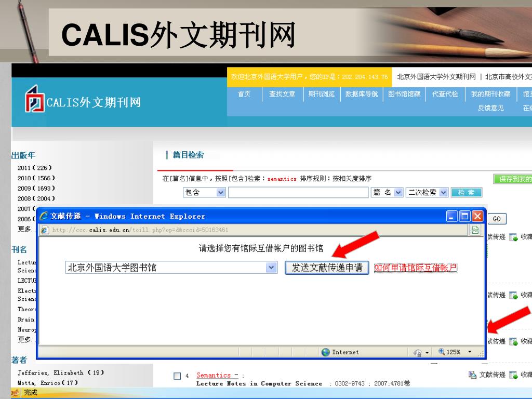Open the zoom dropdown arrow beside 125%

click(470, 352)
